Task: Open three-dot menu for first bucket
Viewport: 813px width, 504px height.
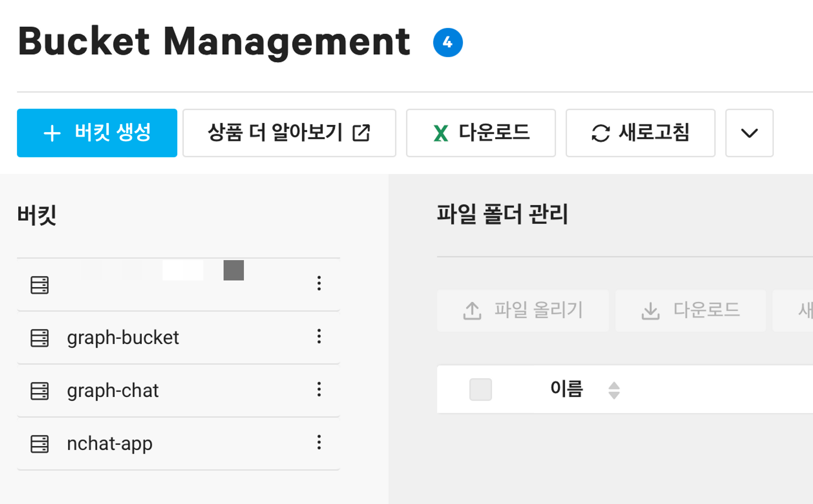Action: pyautogui.click(x=319, y=283)
